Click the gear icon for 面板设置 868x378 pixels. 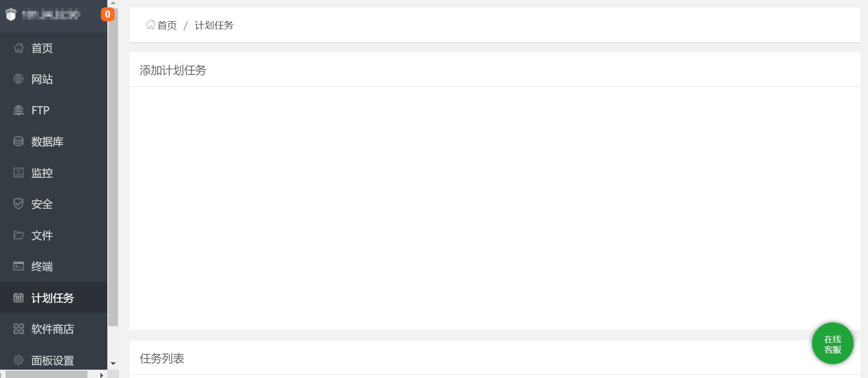pyautogui.click(x=19, y=360)
